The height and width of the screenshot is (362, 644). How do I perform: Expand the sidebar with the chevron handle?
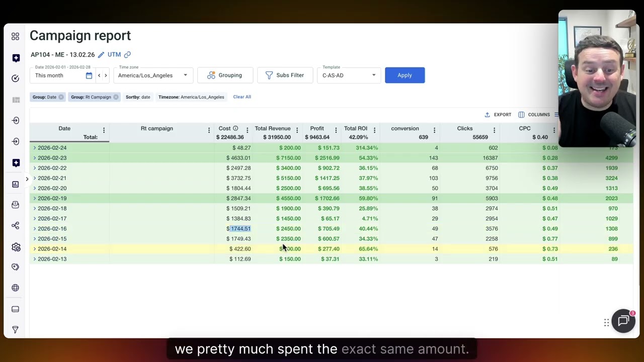[27, 179]
